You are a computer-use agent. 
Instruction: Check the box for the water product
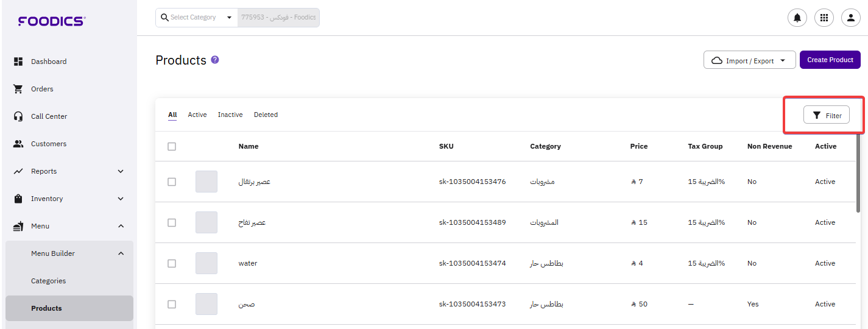point(172,263)
